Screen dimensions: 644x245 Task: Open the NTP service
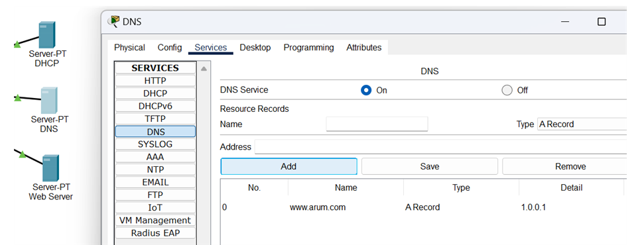(155, 170)
